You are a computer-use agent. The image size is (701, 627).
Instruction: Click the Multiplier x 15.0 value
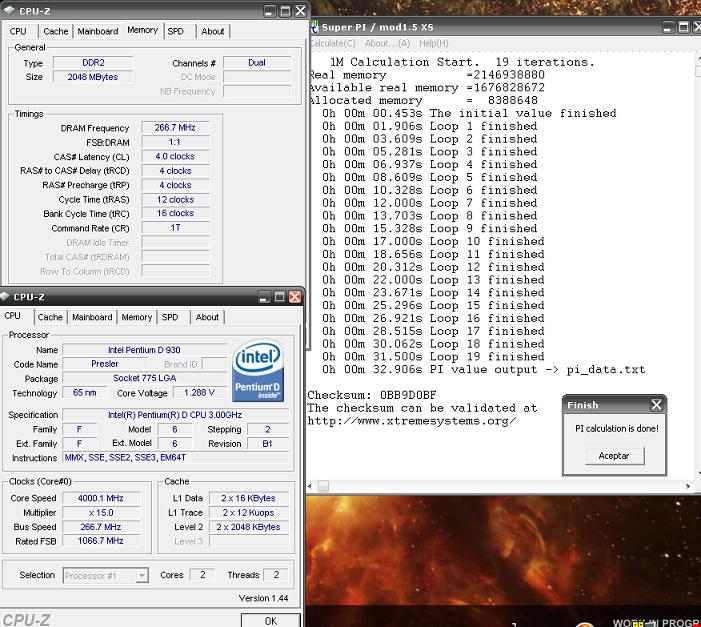pos(101,513)
